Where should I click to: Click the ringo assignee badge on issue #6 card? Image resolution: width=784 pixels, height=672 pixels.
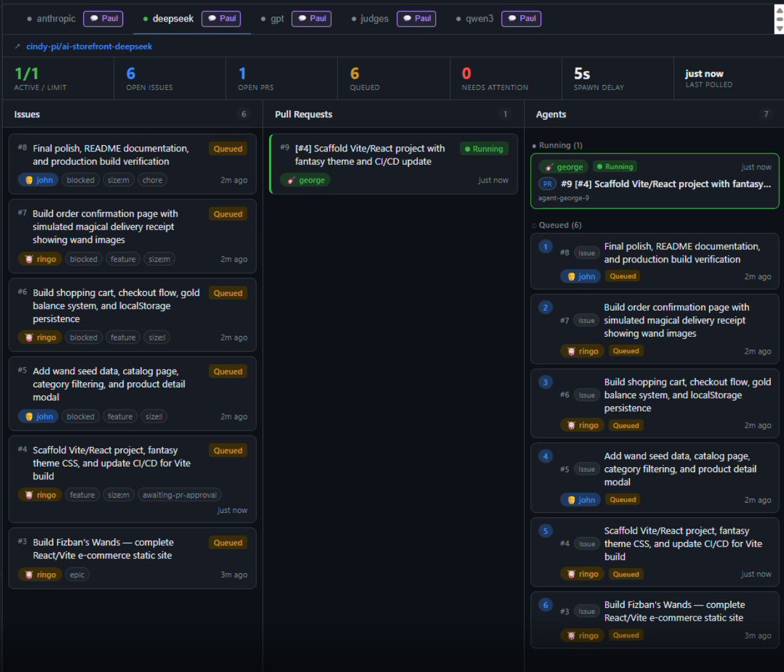(x=40, y=337)
